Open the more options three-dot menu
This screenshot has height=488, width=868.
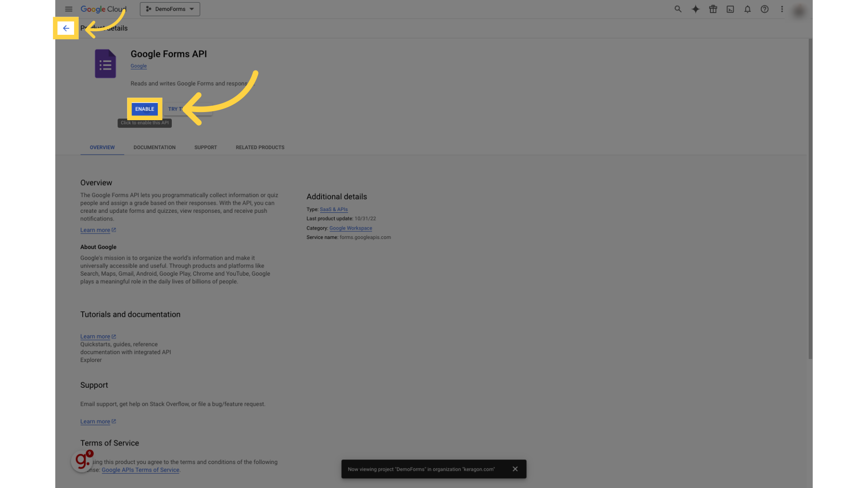coord(782,9)
